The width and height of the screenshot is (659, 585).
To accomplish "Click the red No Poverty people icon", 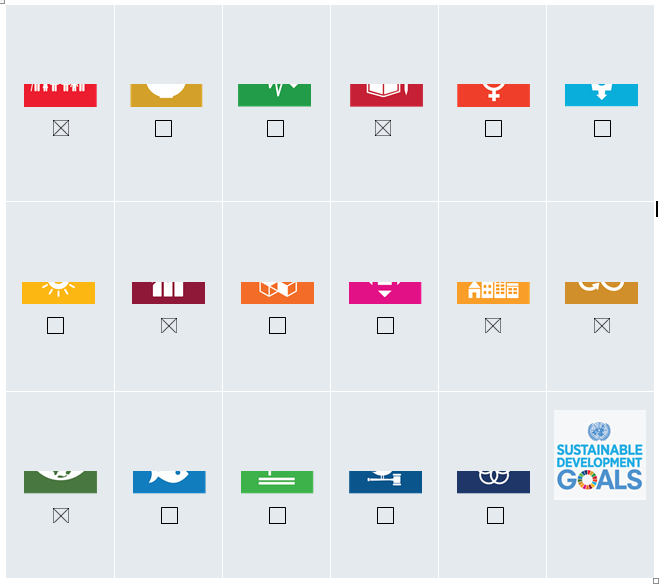I will click(x=60, y=95).
